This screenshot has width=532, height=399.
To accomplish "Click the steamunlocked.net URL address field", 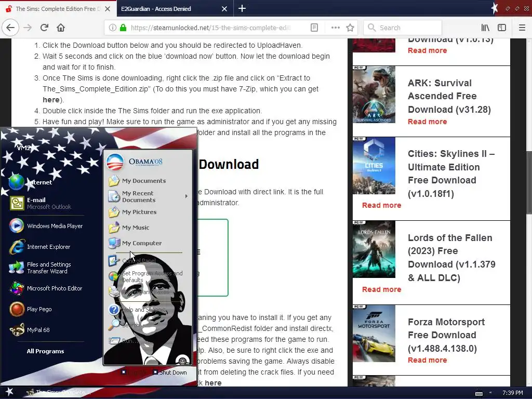I will click(210, 28).
